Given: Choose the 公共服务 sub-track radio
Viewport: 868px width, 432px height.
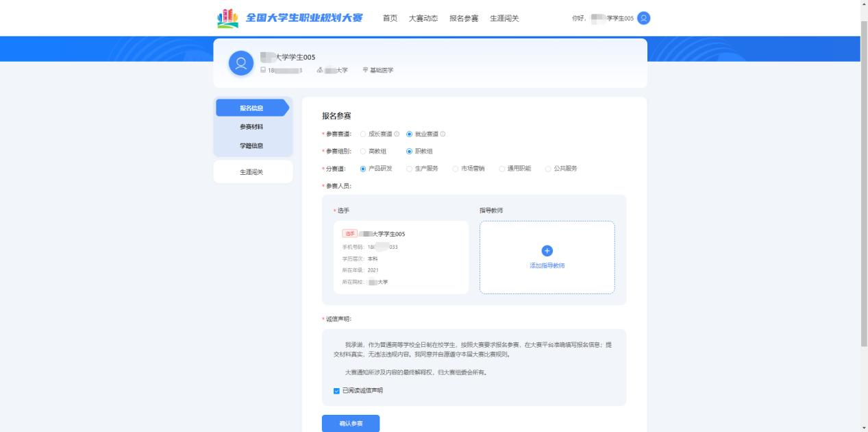Looking at the screenshot, I should tap(548, 168).
